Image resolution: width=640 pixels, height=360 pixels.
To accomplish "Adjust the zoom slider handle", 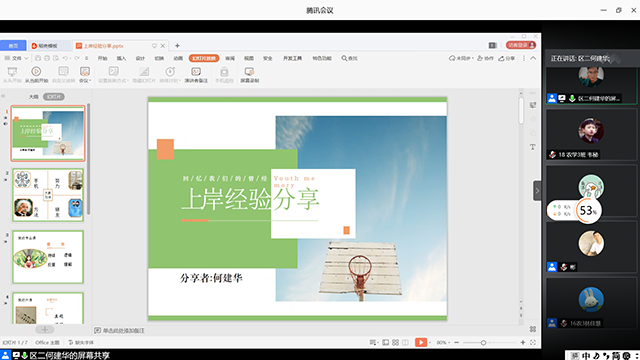I will point(483,342).
